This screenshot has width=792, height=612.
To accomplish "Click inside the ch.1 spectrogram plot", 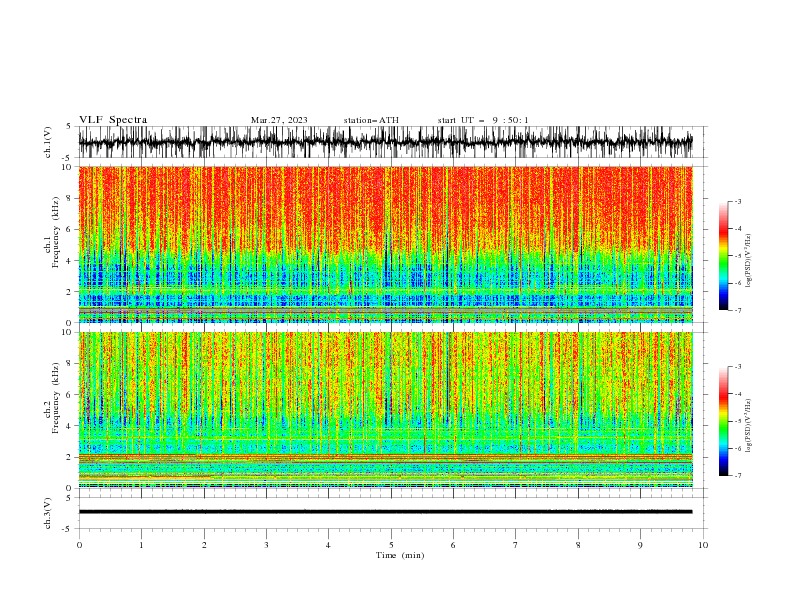I will point(385,244).
